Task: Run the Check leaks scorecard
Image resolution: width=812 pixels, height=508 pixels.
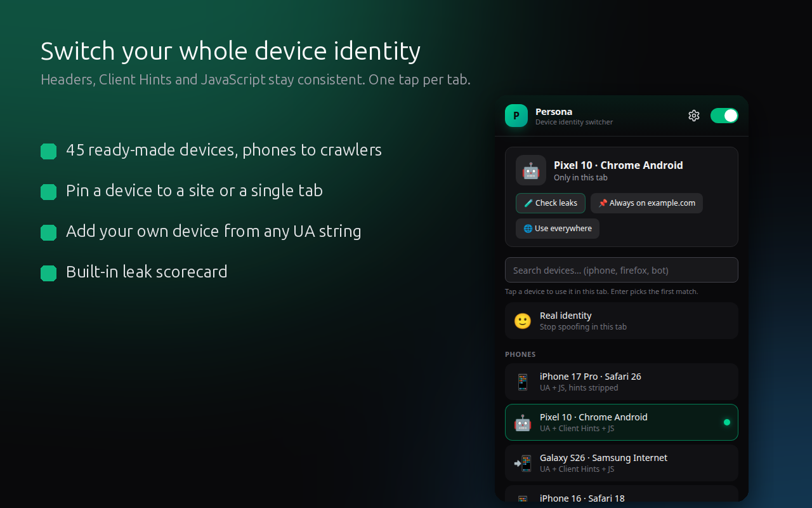Action: tap(551, 203)
